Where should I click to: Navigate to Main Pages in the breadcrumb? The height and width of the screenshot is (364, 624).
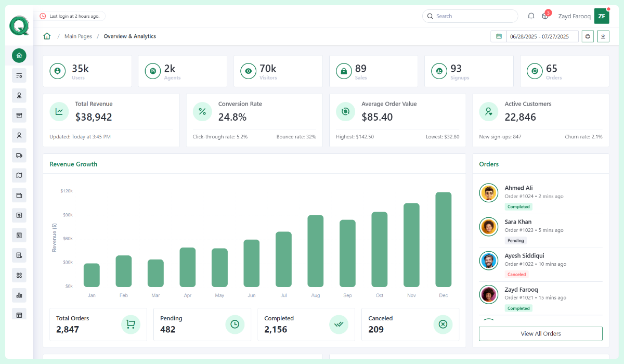(78, 36)
